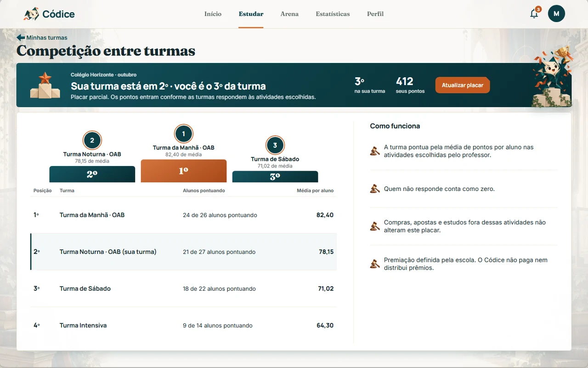588x368 pixels.
Task: Click the 64,30 average value
Action: [x=325, y=325]
